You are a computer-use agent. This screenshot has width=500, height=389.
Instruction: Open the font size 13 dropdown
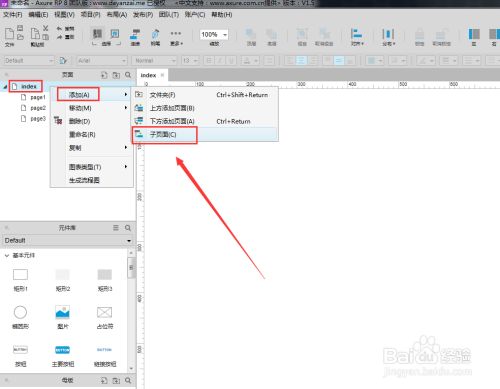point(190,60)
